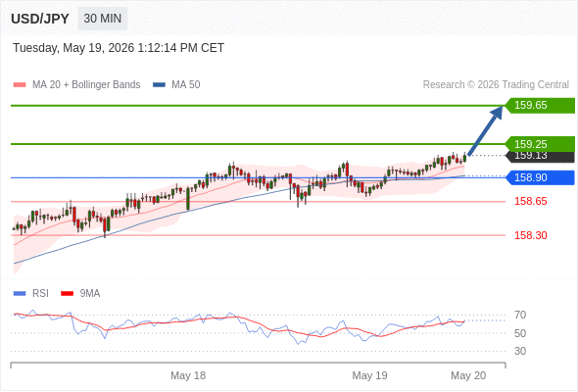
Task: Click the MA 50 blue legend swatch
Action: coord(159,85)
